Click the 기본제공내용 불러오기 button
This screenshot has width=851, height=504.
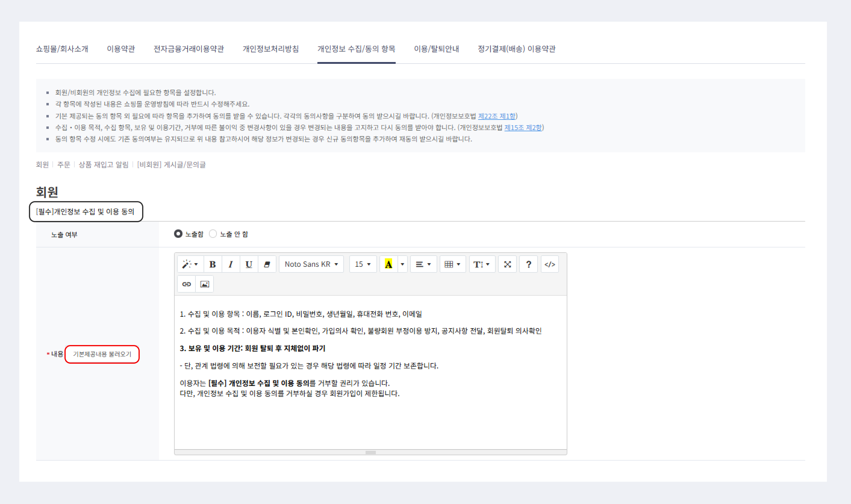coord(102,354)
